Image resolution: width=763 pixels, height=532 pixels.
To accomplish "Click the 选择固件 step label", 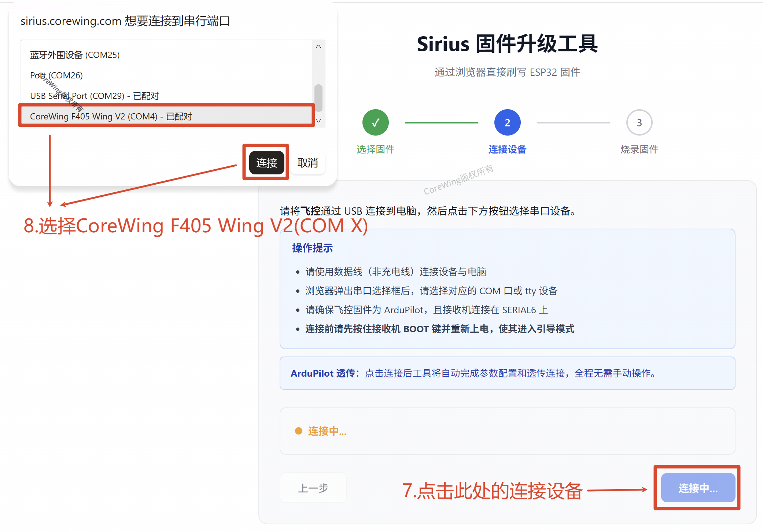I will pyautogui.click(x=376, y=149).
